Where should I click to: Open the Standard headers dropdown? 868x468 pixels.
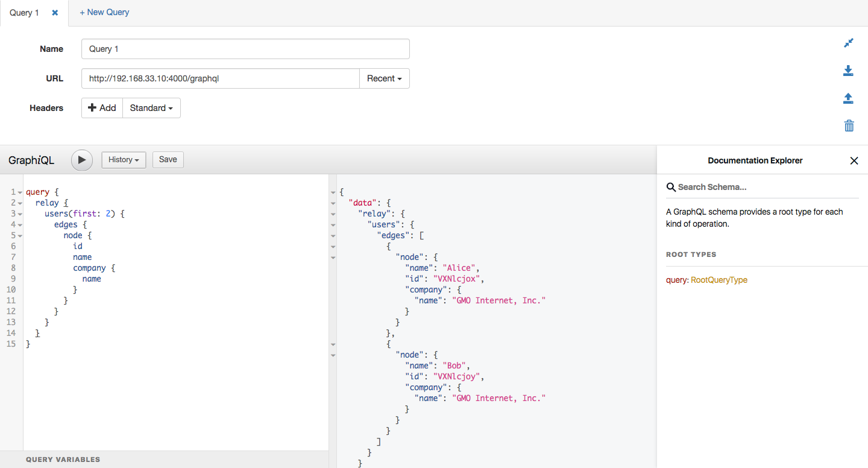pos(151,108)
